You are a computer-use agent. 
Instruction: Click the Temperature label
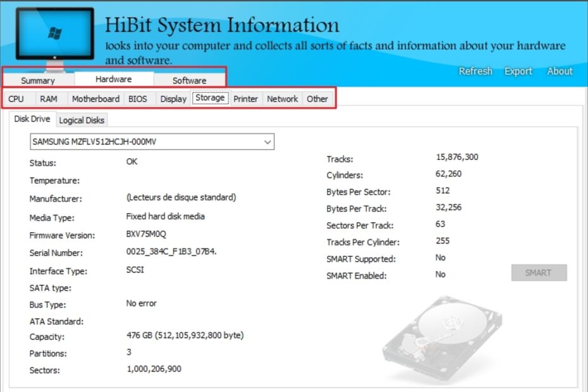[x=55, y=181]
